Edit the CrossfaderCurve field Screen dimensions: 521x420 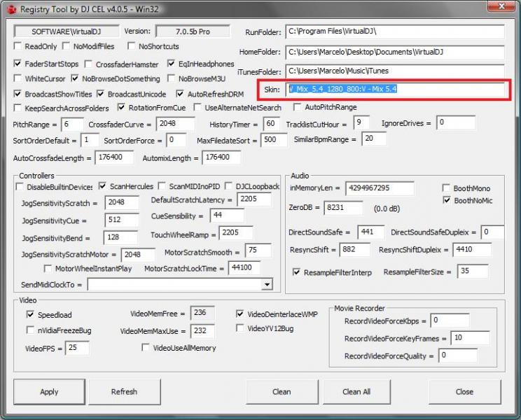click(x=176, y=123)
